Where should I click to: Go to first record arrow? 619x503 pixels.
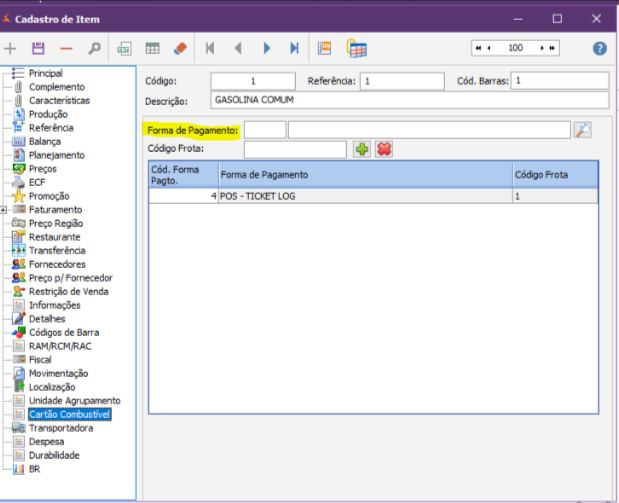click(210, 49)
